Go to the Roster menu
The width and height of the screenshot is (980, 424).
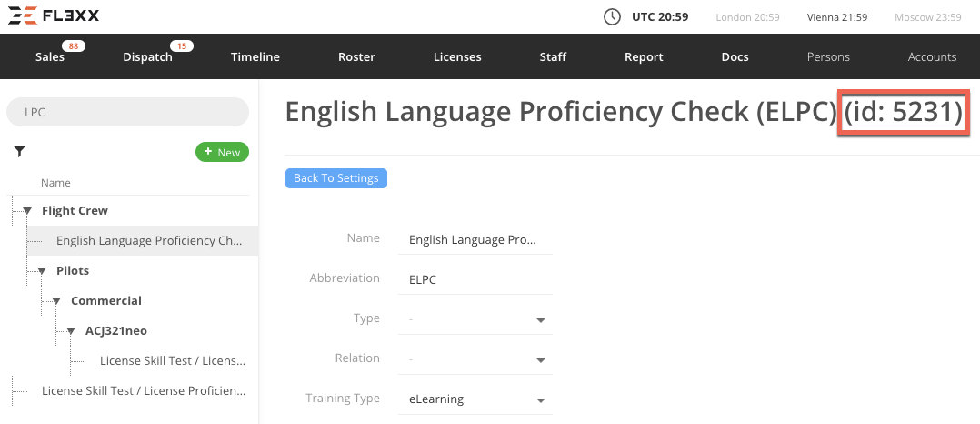(356, 56)
